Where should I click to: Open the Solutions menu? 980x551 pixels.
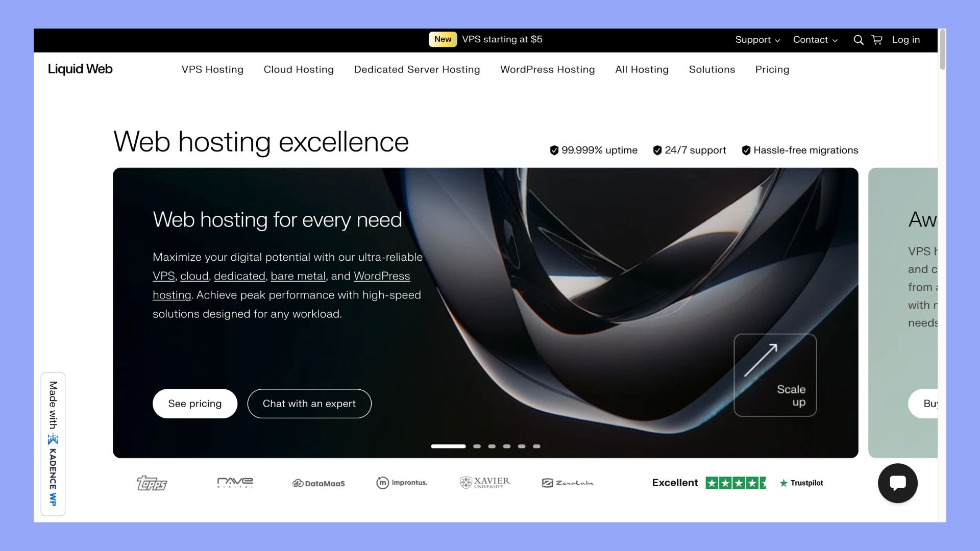[712, 69]
